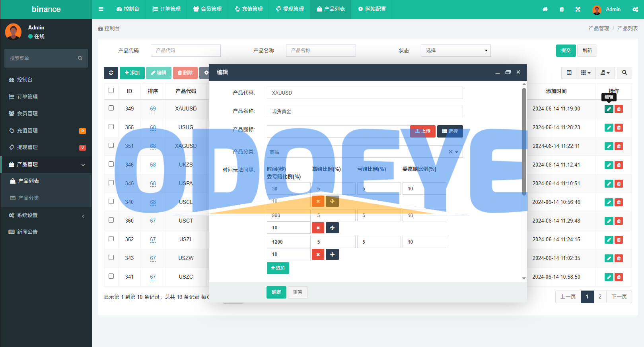This screenshot has width=644, height=347.
Task: Click the 1200 time seconds field
Action: 289,242
